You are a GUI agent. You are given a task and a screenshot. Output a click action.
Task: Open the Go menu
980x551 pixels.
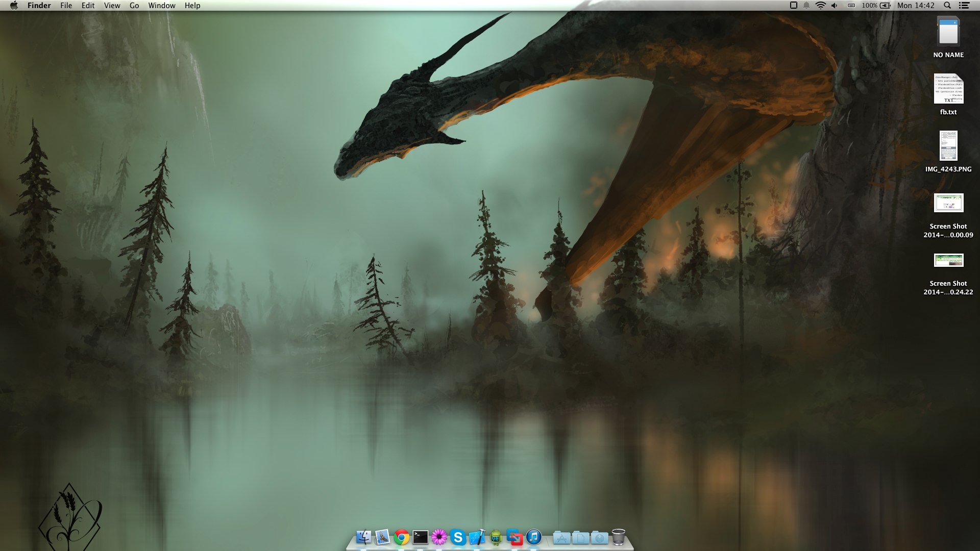pyautogui.click(x=134, y=6)
